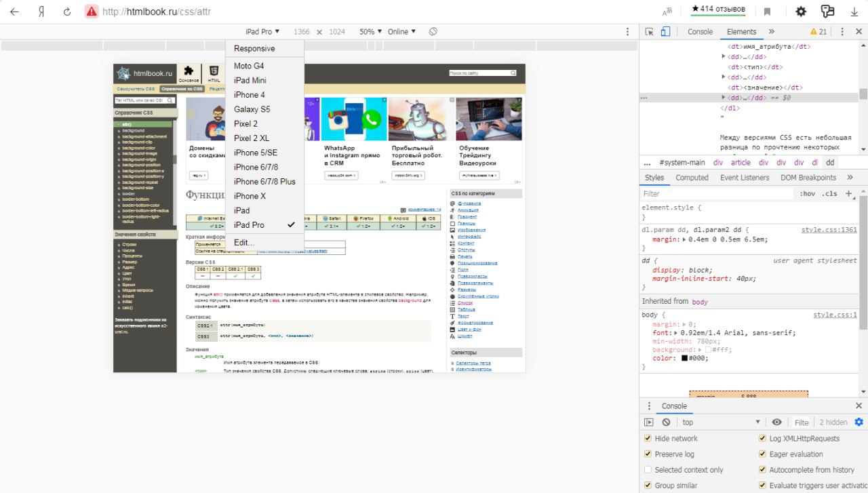Open console settings gear
868x493 pixels.
[x=859, y=422]
